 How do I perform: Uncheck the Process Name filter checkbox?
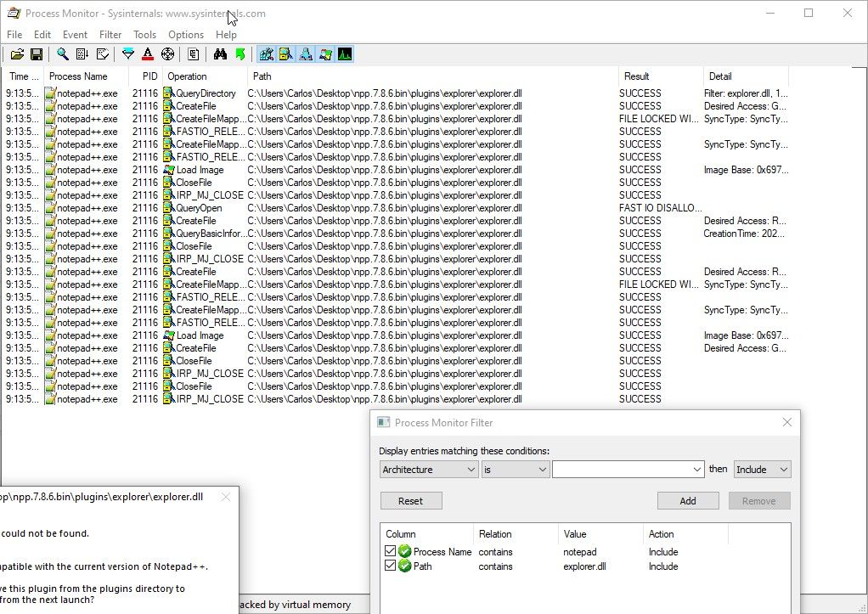pyautogui.click(x=390, y=551)
